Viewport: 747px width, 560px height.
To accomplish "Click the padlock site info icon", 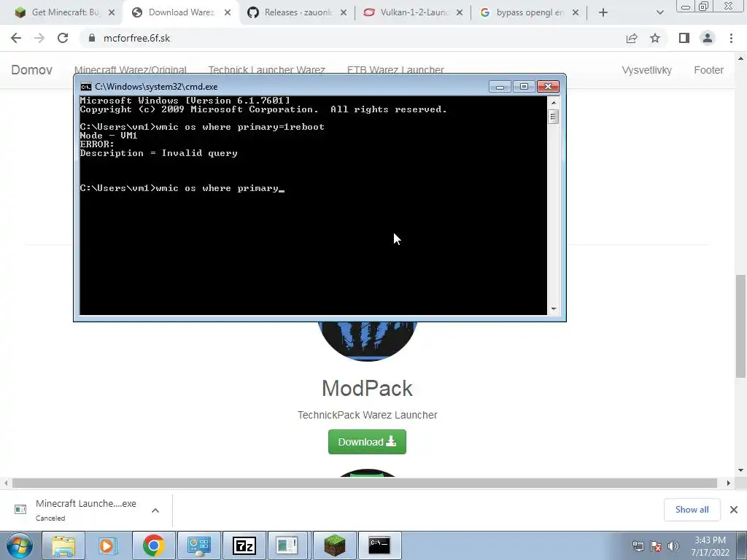I will (x=91, y=38).
